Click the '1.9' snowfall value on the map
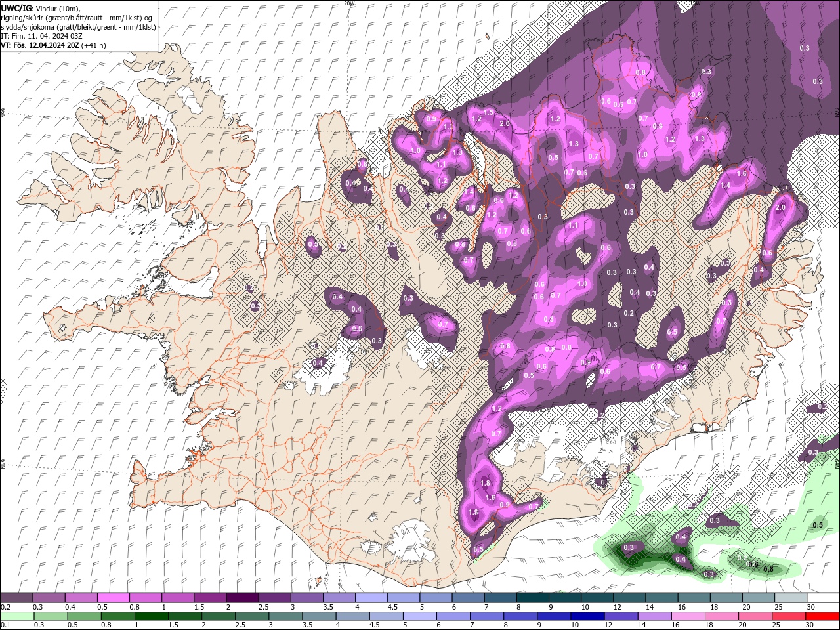The image size is (840, 630). pos(474,512)
